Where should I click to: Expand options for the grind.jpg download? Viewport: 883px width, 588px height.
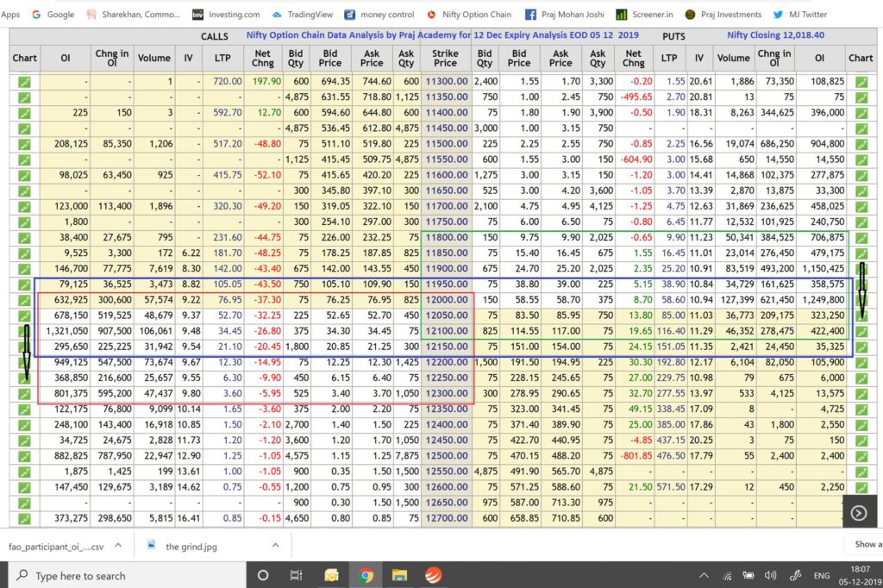(277, 545)
